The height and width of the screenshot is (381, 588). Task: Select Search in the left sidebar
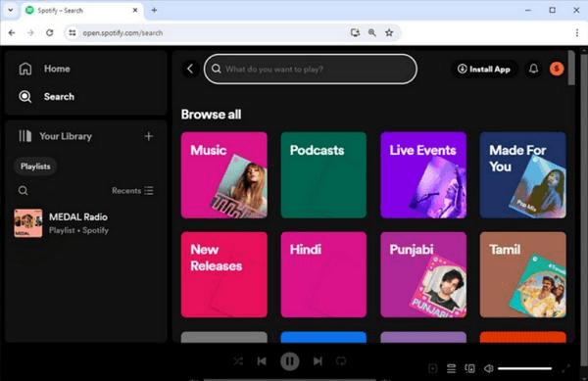[46, 97]
